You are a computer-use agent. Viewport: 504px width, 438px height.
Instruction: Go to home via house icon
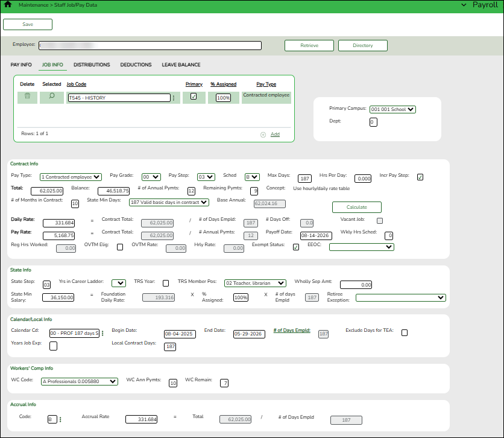tap(8, 4)
